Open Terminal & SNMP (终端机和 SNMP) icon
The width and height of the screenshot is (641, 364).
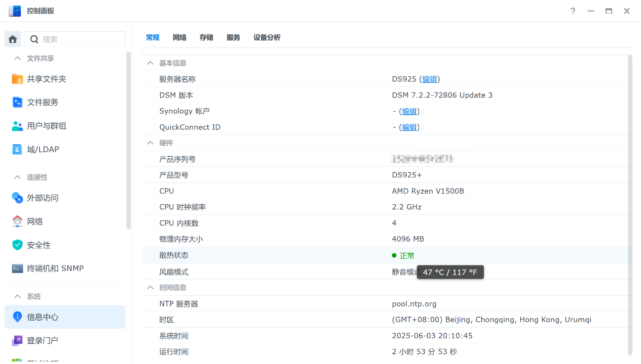[x=17, y=268]
